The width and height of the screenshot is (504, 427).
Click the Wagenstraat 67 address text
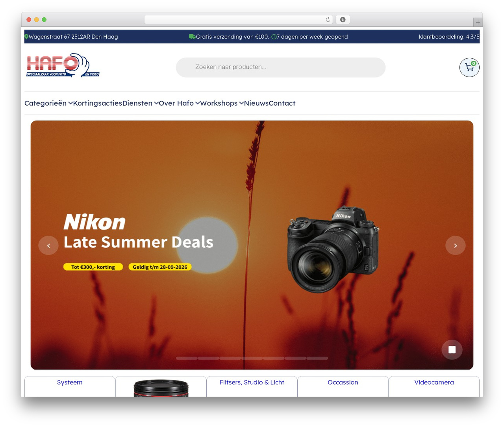73,37
